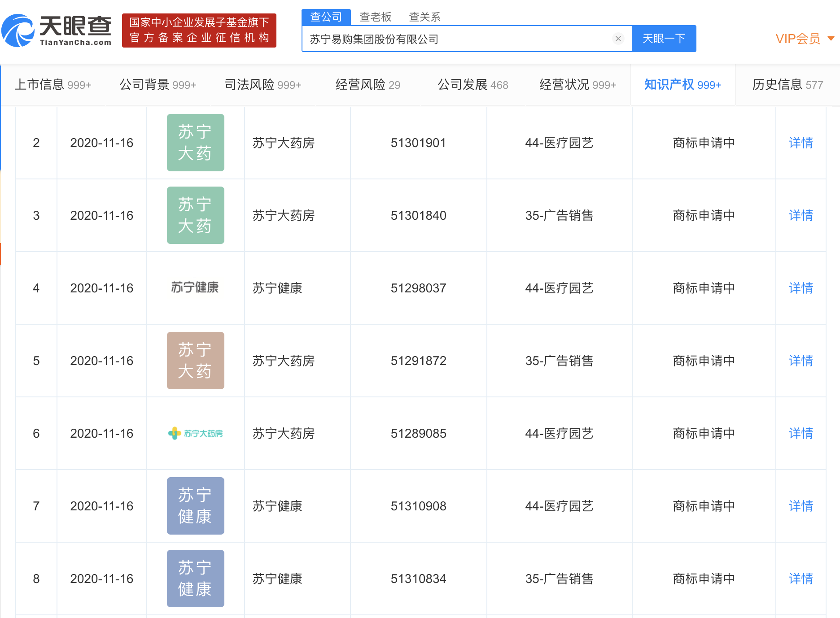Click the 苏宁健康 text logo in row 4
Image resolution: width=840 pixels, height=618 pixels.
(x=195, y=288)
